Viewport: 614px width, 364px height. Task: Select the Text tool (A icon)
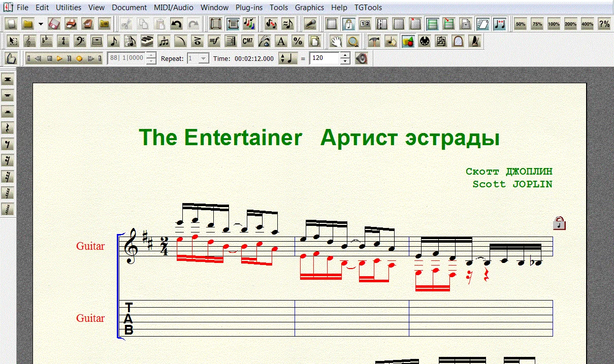point(281,41)
